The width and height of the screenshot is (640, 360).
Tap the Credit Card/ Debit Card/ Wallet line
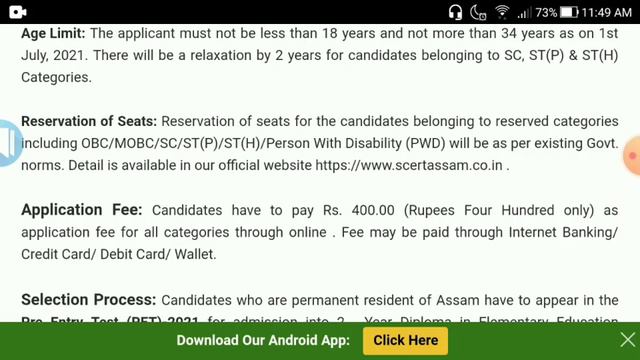[118, 254]
